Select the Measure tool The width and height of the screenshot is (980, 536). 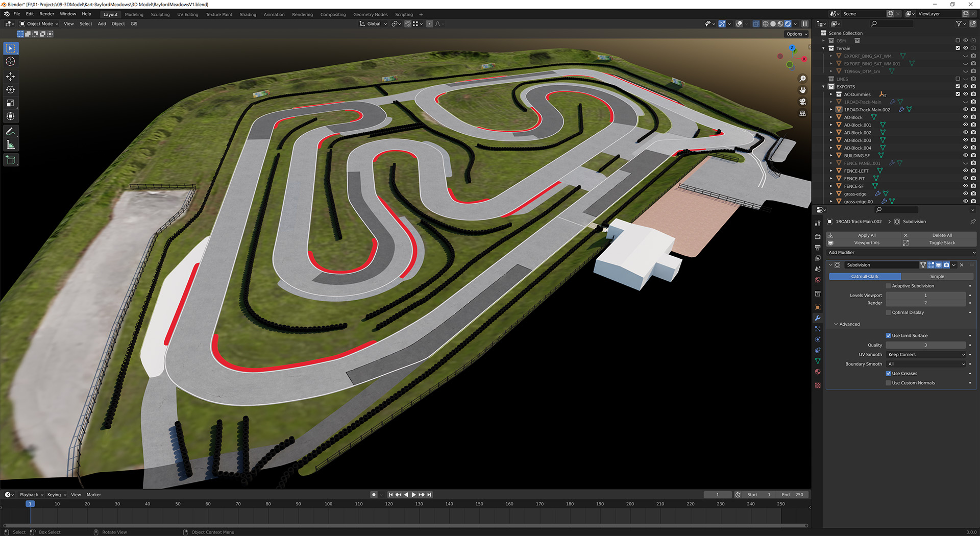coord(10,145)
